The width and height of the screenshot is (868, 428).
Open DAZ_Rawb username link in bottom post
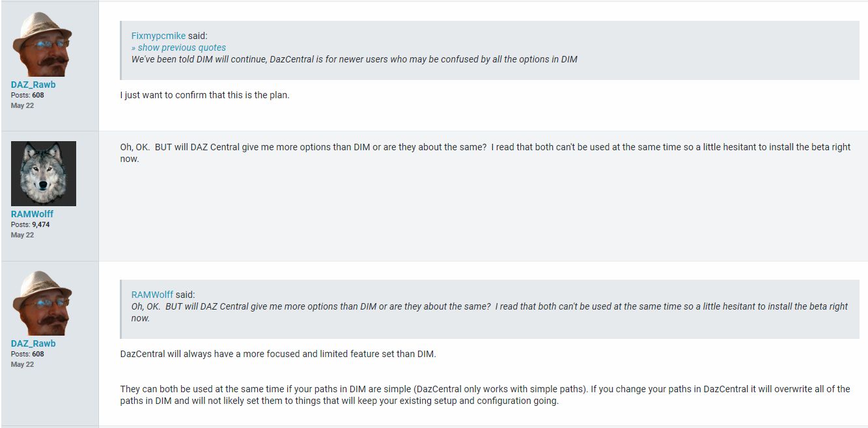[33, 343]
